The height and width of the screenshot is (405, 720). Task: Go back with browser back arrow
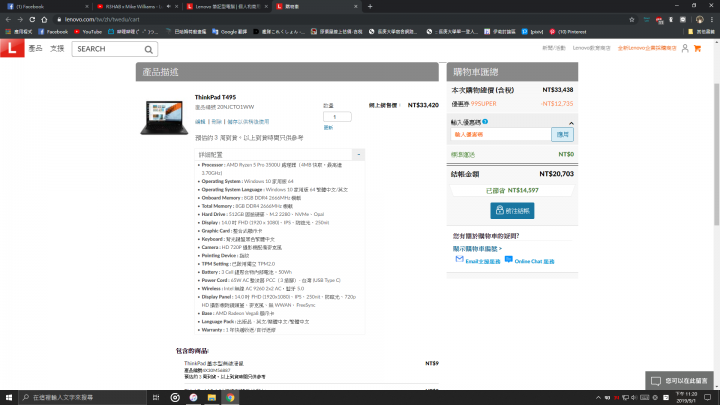point(8,19)
